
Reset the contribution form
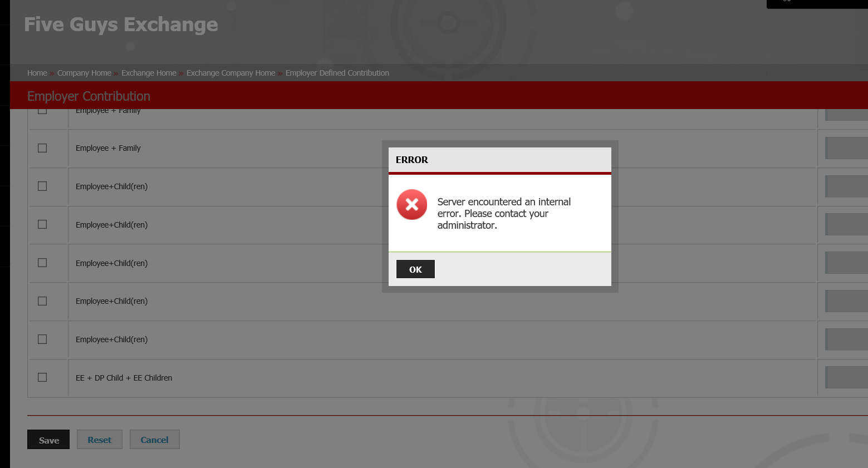[x=100, y=440]
